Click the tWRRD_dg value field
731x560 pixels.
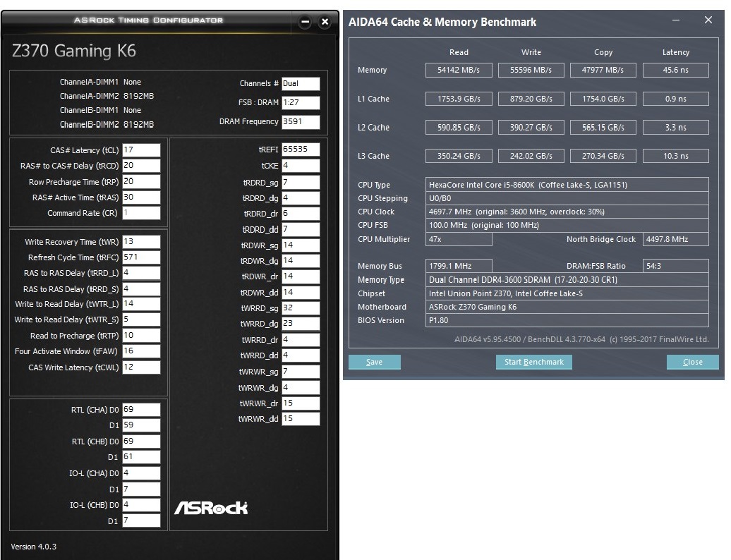(x=301, y=324)
